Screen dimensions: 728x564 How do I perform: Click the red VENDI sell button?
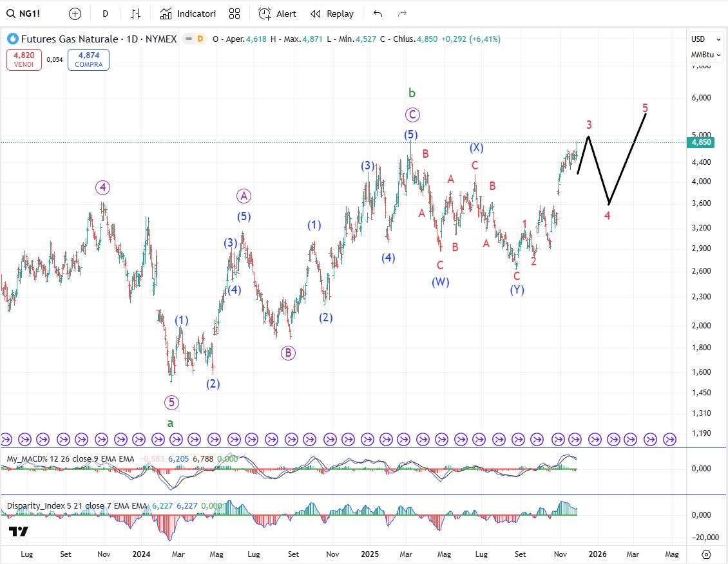tap(24, 60)
